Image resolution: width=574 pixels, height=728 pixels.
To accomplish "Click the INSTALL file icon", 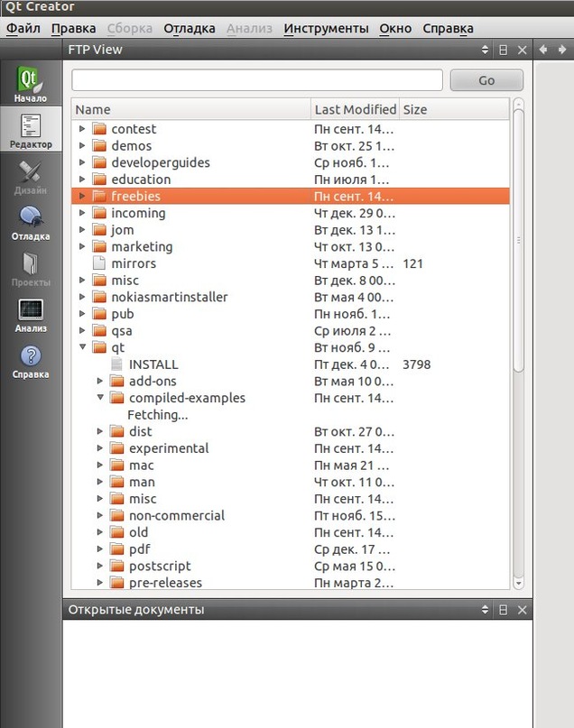I will click(116, 364).
